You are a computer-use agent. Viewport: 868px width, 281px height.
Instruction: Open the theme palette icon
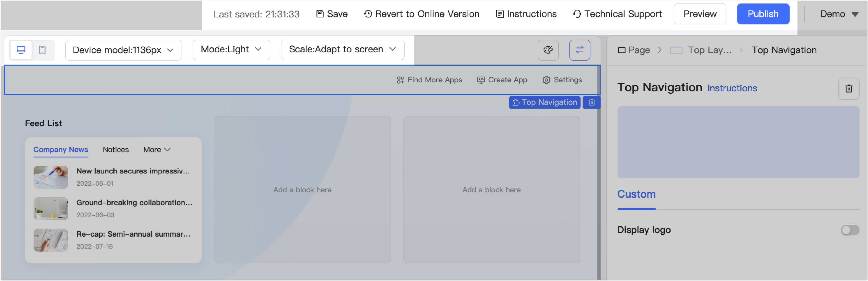[548, 49]
